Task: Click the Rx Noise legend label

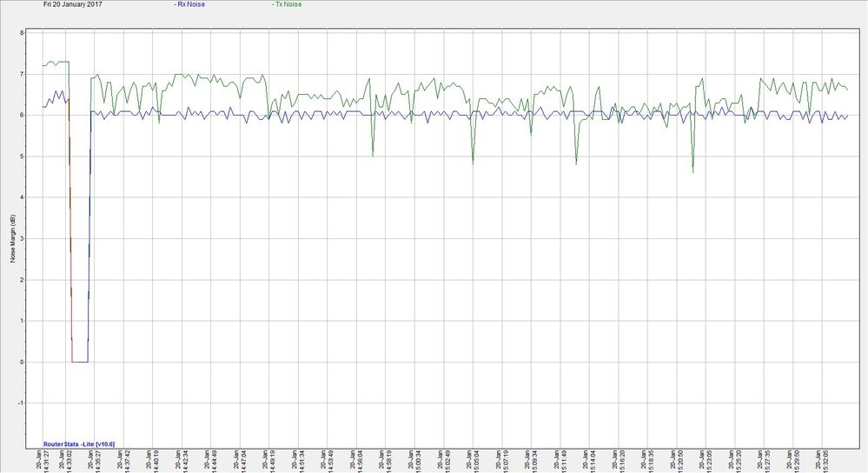Action: click(189, 4)
